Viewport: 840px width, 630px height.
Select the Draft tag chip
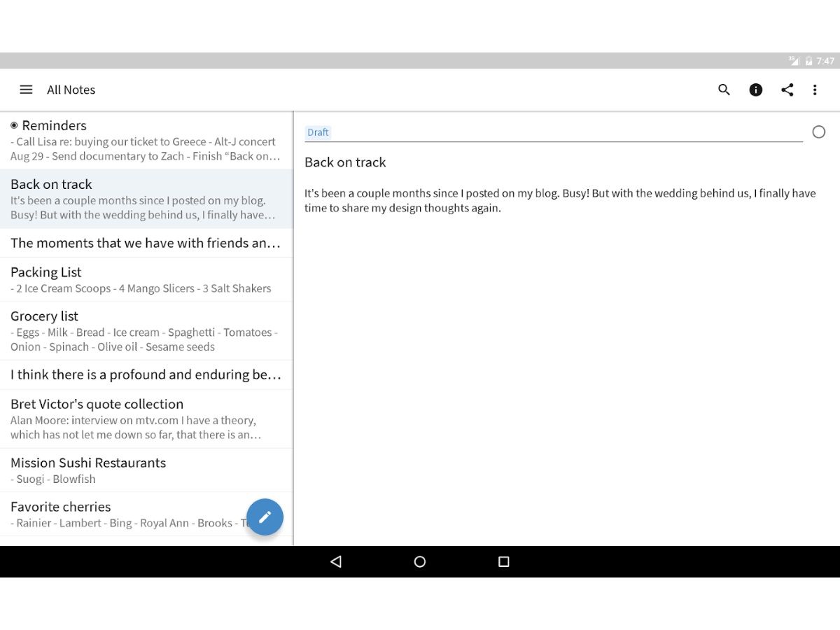[x=318, y=132]
